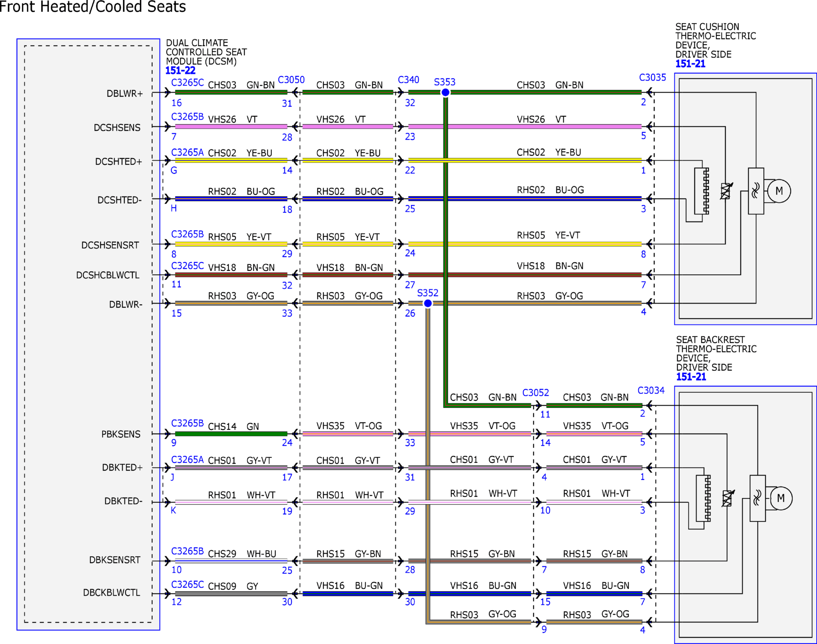Screen dimensions: 817x644
Task: Click the S353 splice dot
Action: coord(445,92)
